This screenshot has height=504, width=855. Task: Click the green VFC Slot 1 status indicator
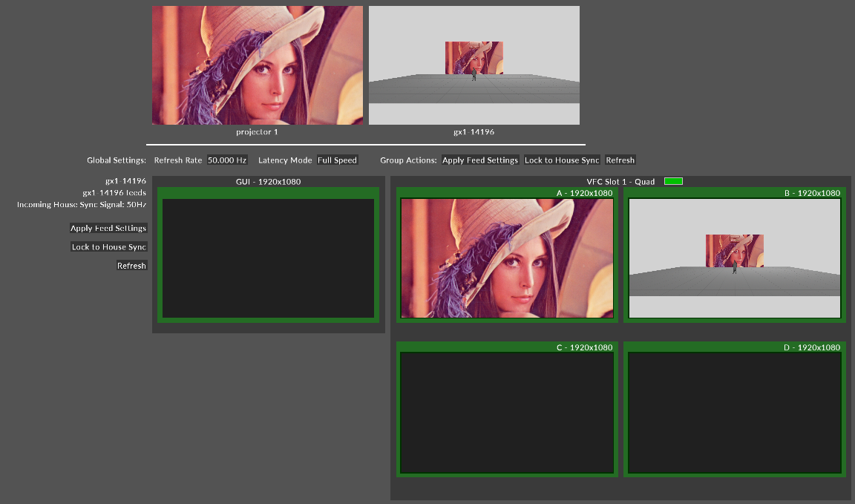point(673,181)
